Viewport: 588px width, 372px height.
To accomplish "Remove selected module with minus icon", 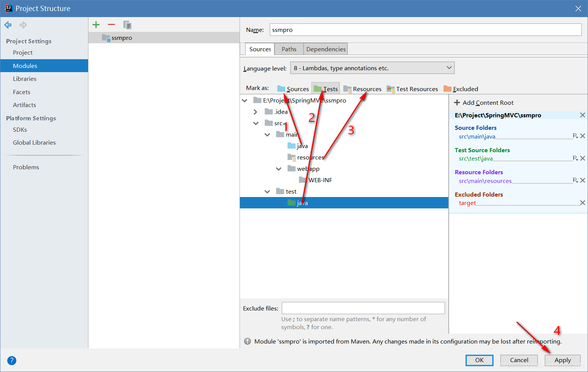I will pyautogui.click(x=111, y=25).
